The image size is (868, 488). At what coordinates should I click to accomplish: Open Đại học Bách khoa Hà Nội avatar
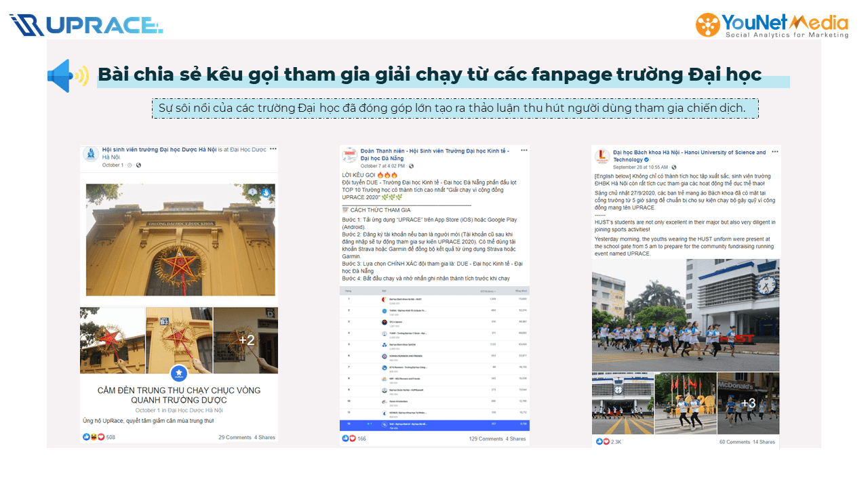tap(601, 157)
